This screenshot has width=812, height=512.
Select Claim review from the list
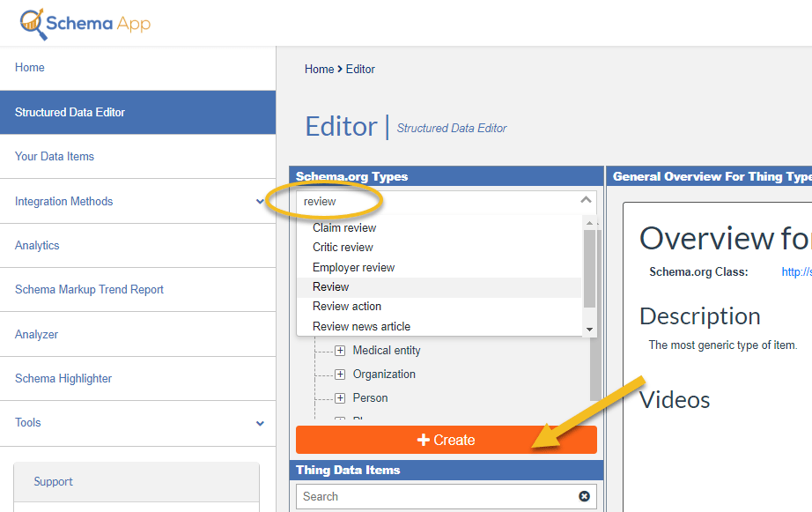click(439, 228)
